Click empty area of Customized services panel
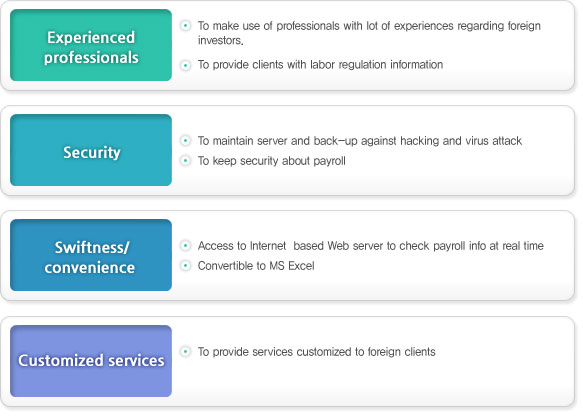Screen dimensions: 583x417 pyautogui.click(x=372, y=381)
